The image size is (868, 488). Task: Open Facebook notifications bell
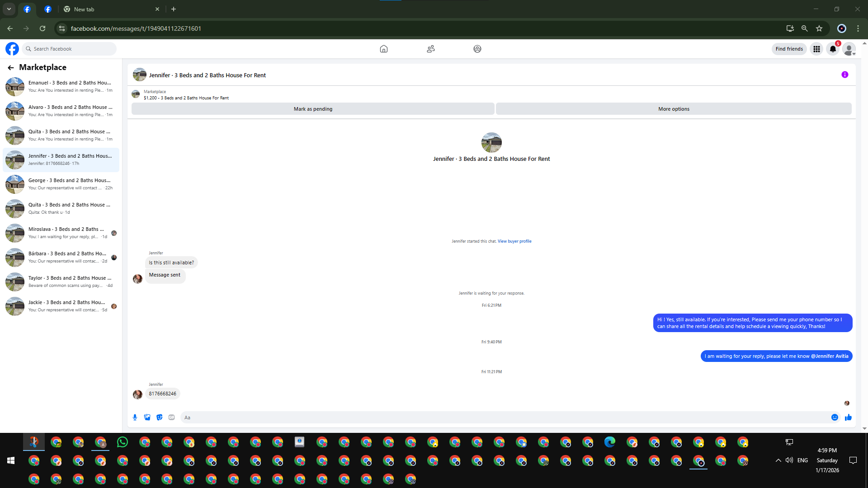click(x=833, y=49)
